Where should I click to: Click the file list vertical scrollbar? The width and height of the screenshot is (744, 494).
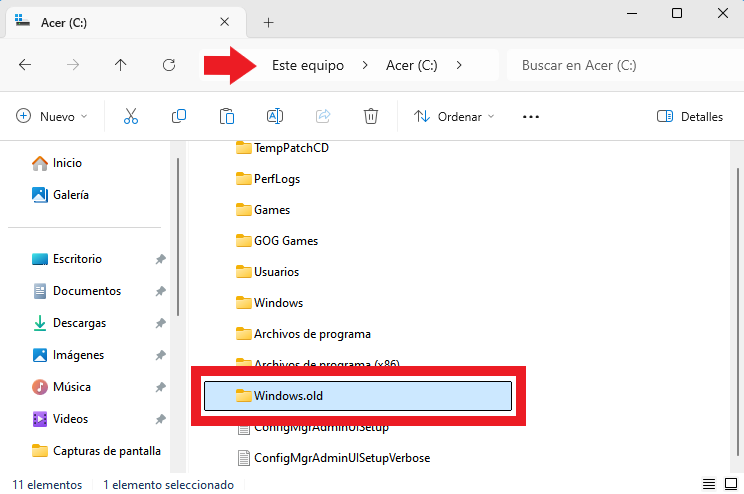click(x=738, y=311)
